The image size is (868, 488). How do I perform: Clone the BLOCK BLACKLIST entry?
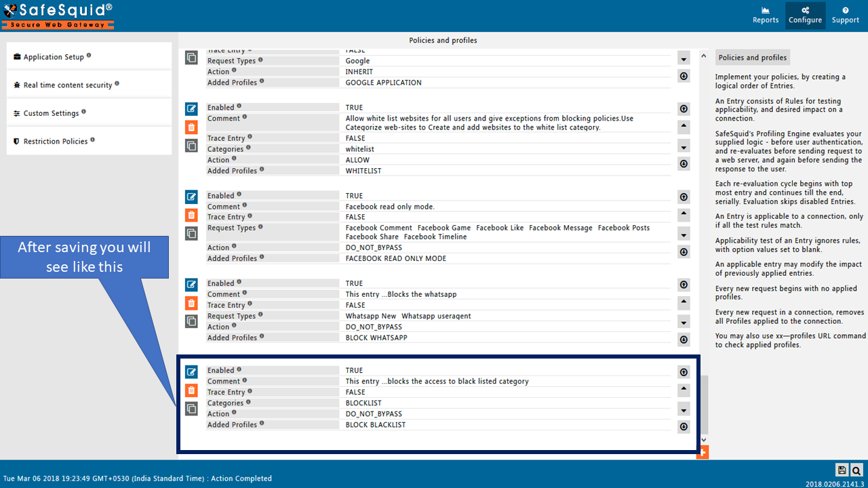191,409
